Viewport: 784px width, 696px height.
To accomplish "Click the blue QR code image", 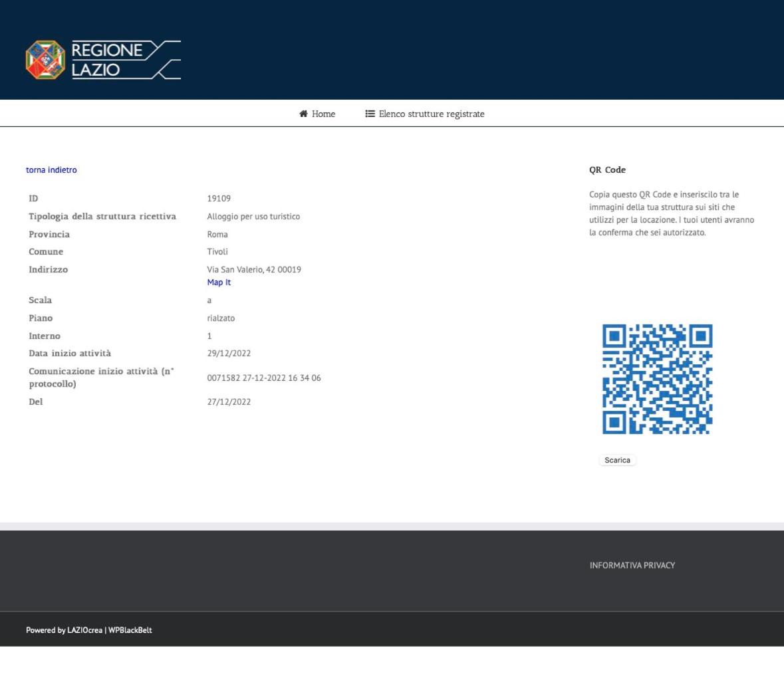I will pyautogui.click(x=657, y=379).
